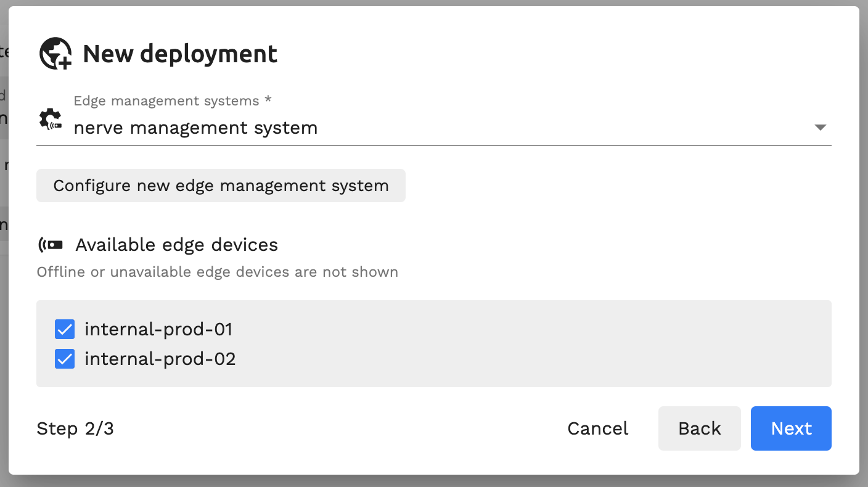Cancel the new deployment dialog
The image size is (868, 487).
[598, 428]
